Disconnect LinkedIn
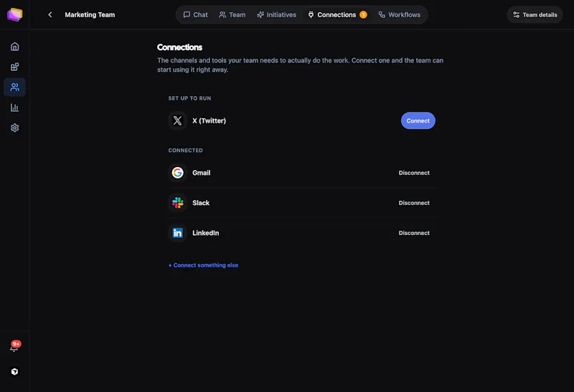 414,233
